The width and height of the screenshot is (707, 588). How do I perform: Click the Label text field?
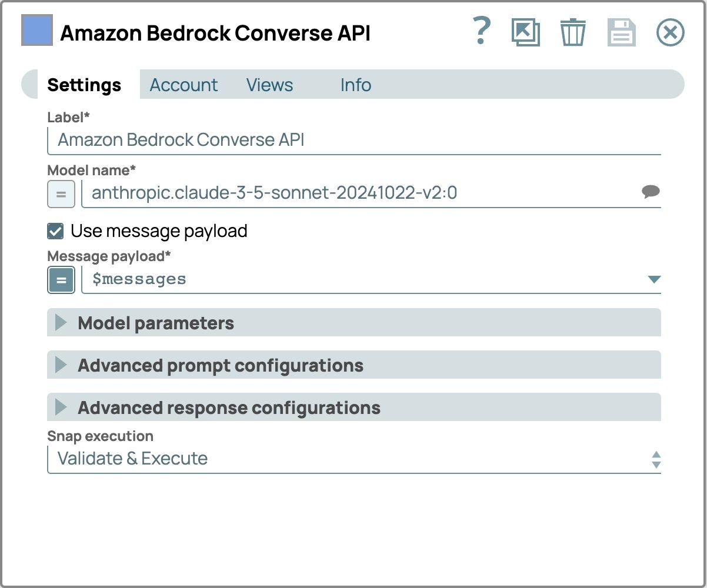(x=353, y=140)
